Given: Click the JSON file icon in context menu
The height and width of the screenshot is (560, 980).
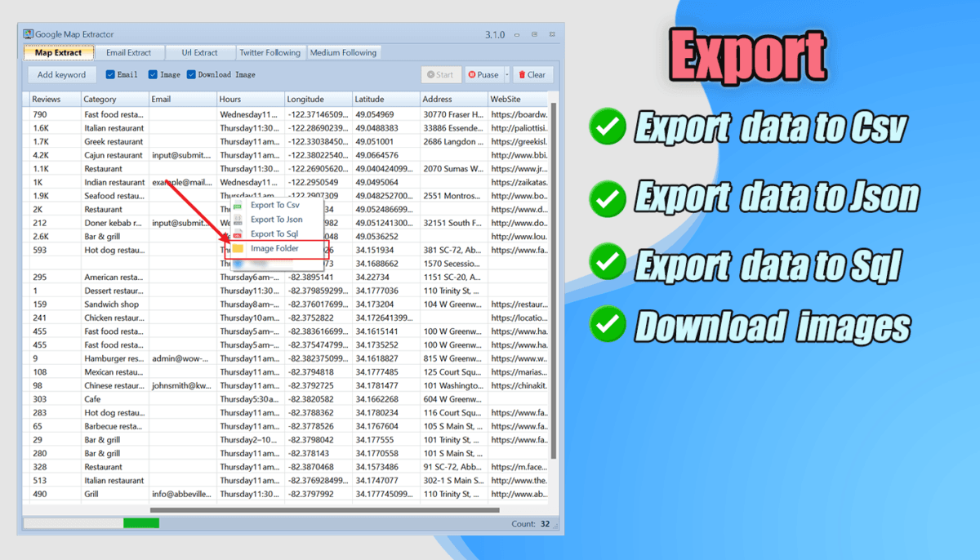Looking at the screenshot, I should coord(238,220).
